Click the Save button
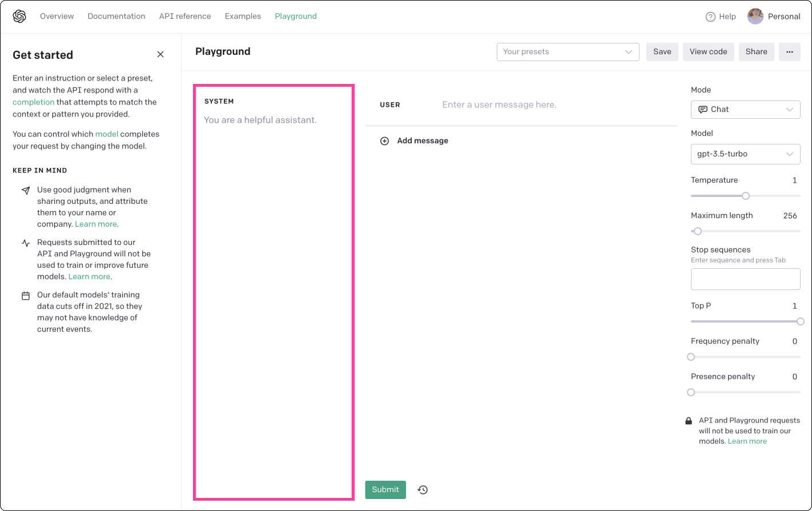Viewport: 812px width, 511px height. pos(662,51)
